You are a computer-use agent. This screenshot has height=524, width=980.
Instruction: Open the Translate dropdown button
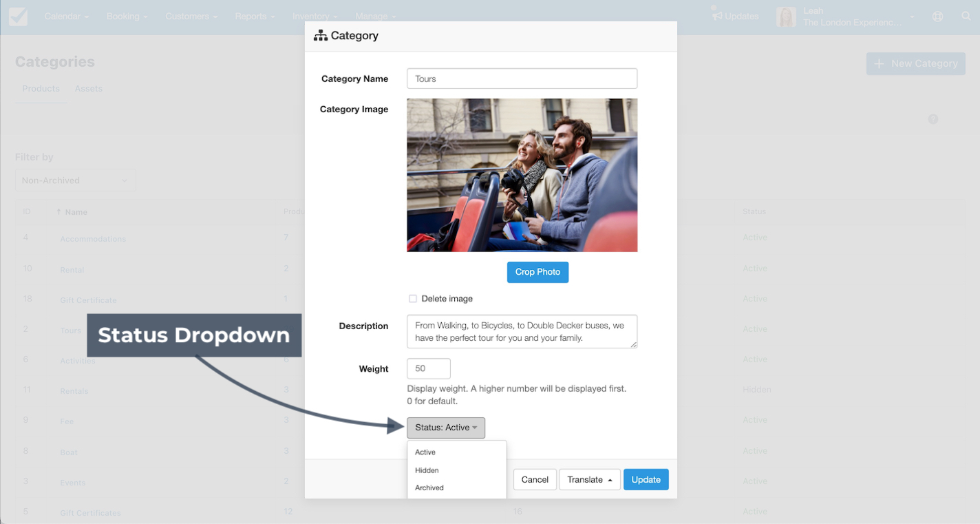[590, 479]
